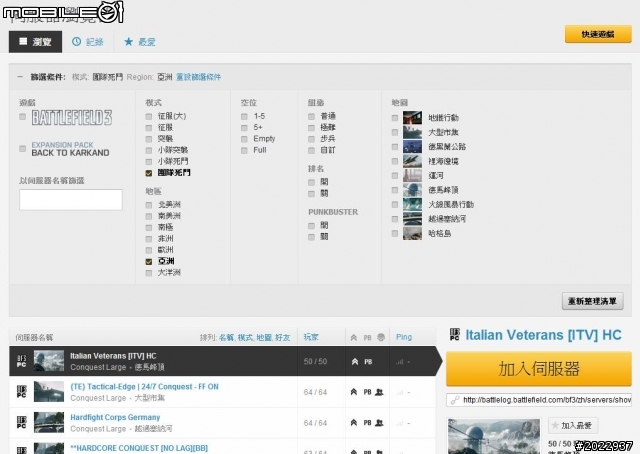Screen dimensions: 640x454
Task: Click the server URL link field
Action: (539, 400)
